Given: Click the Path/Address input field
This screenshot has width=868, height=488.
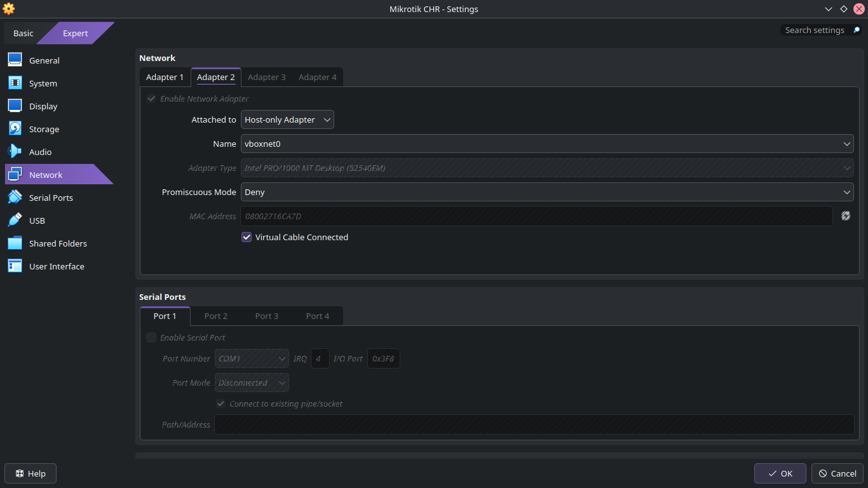Looking at the screenshot, I should point(534,424).
